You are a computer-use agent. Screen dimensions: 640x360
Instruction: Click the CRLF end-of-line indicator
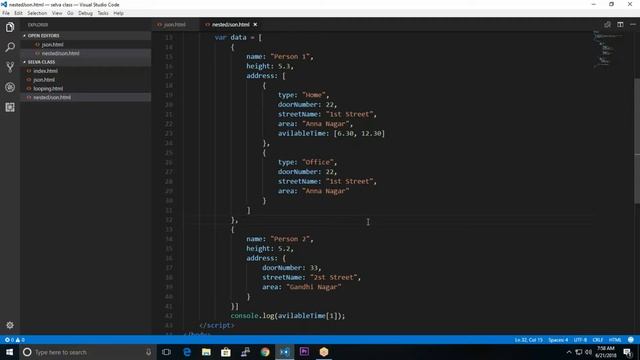point(598,340)
